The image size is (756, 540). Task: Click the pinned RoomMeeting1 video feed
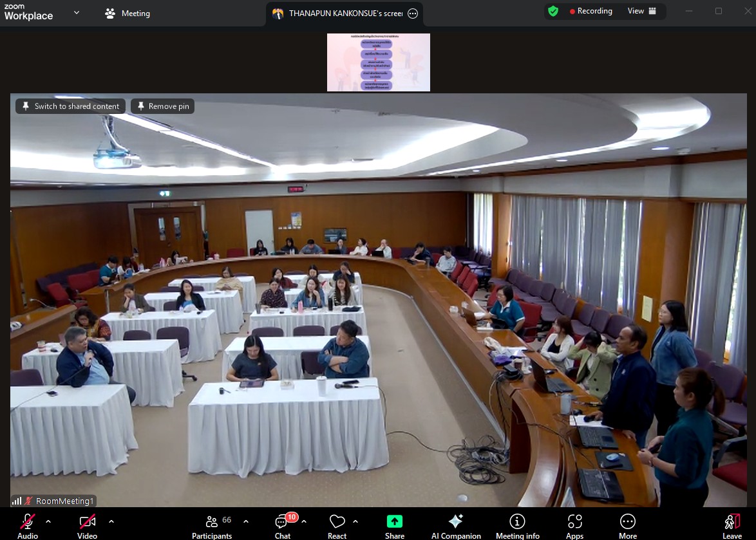(379, 300)
